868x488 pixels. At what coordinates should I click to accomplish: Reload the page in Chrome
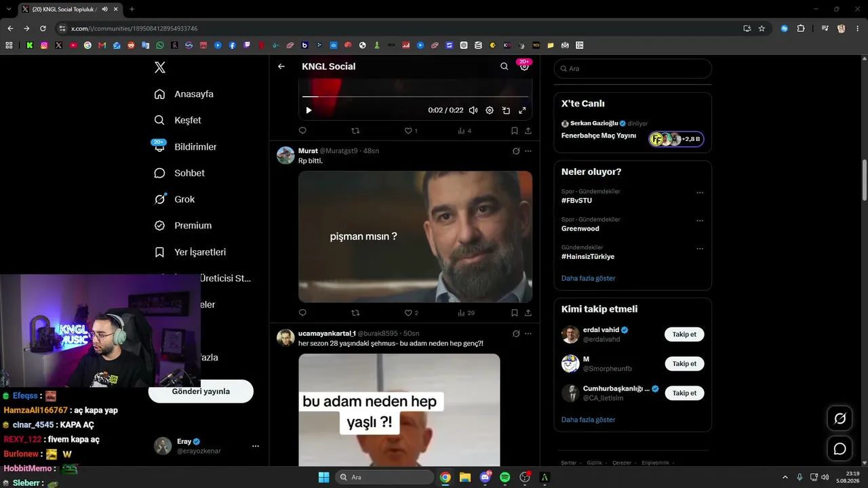pos(43,28)
